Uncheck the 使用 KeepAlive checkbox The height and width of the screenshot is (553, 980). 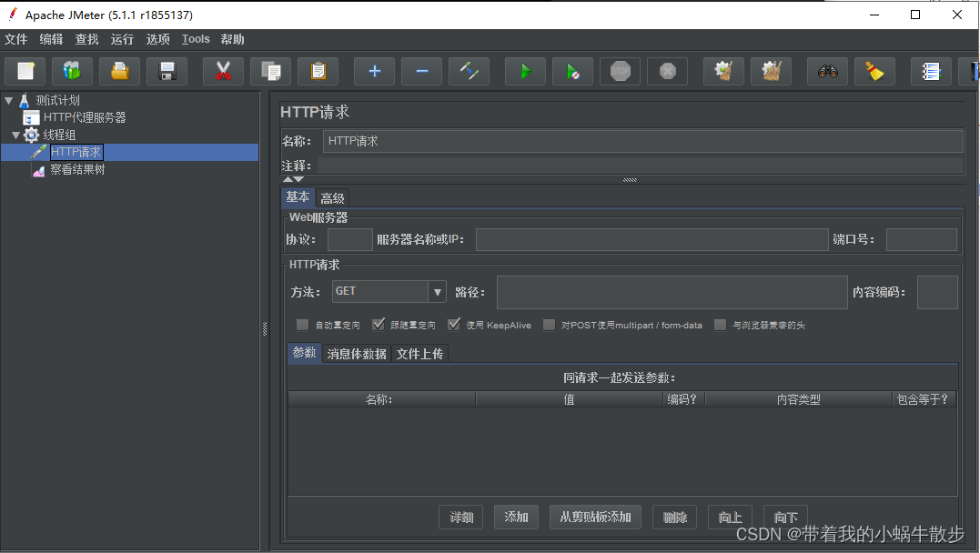[x=454, y=325]
